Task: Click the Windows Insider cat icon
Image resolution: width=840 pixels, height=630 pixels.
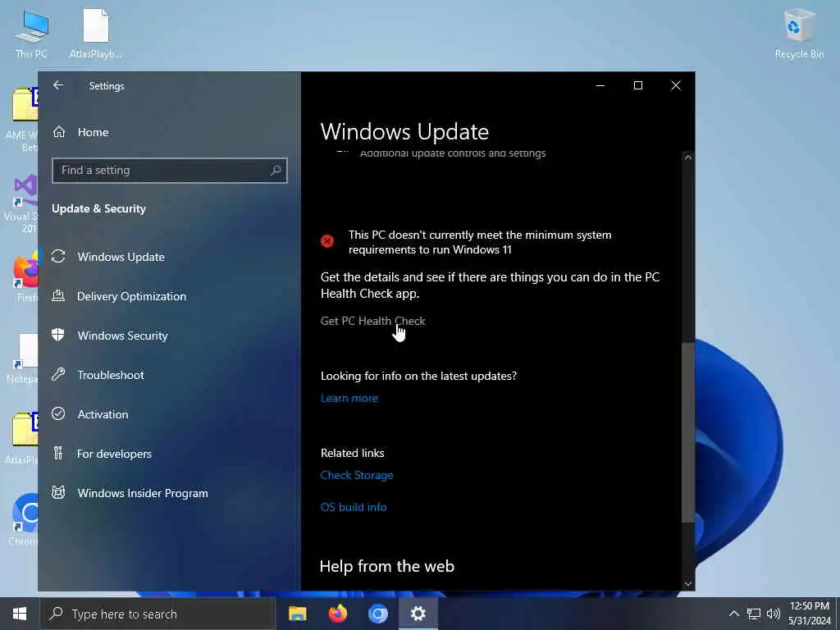Action: coord(58,493)
